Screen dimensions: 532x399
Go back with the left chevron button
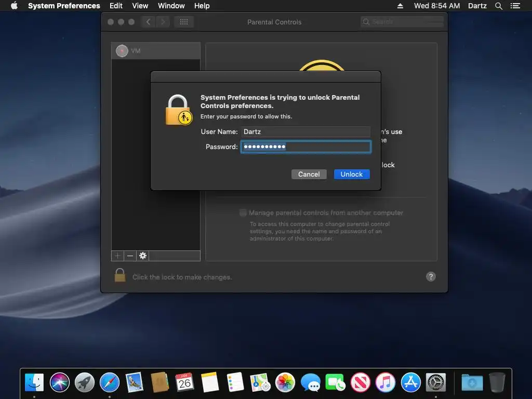[148, 22]
